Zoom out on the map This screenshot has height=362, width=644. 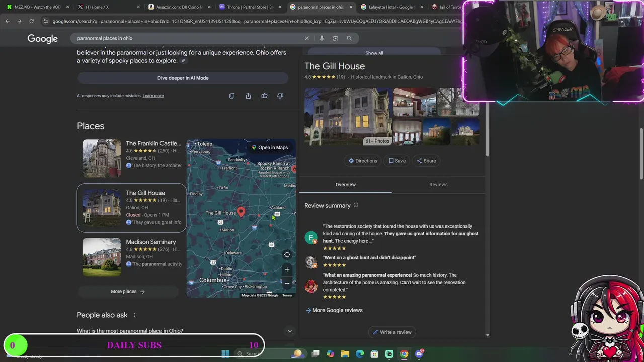pyautogui.click(x=287, y=283)
